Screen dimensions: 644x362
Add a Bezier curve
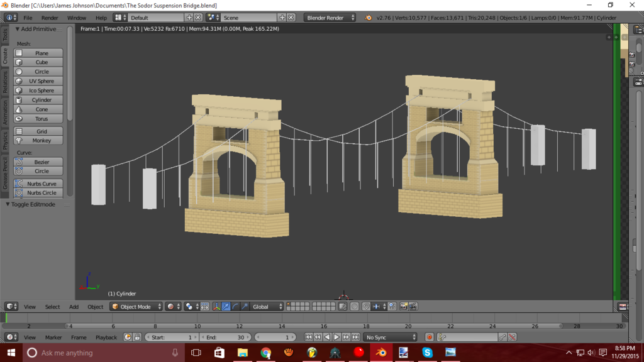pyautogui.click(x=38, y=162)
